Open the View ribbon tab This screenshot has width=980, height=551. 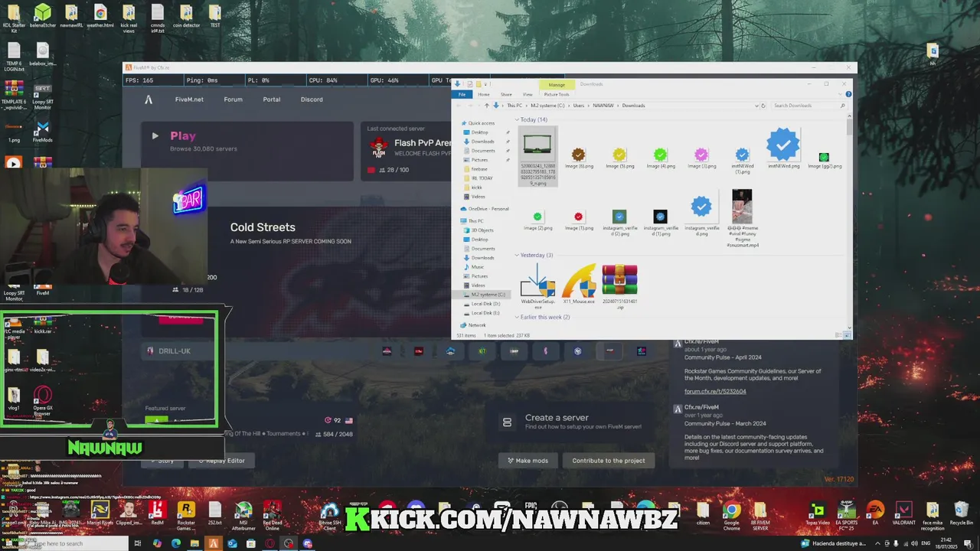[528, 94]
